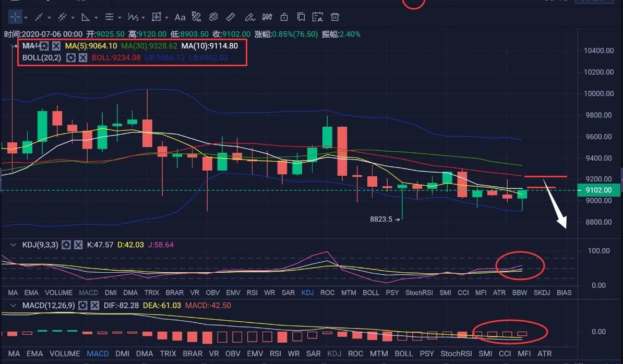Remove the MA indicator
Viewport: 623px width, 364px height.
(x=56, y=46)
